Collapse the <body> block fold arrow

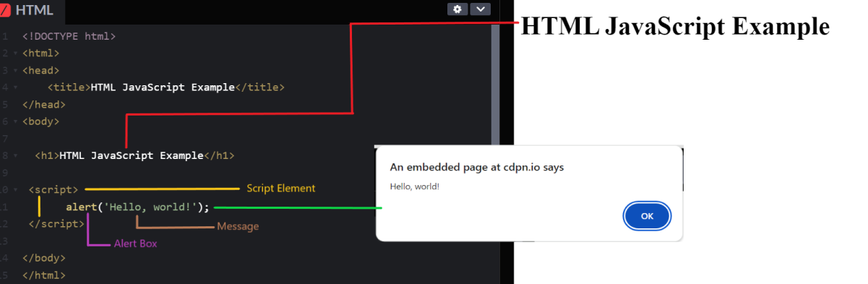coord(15,121)
